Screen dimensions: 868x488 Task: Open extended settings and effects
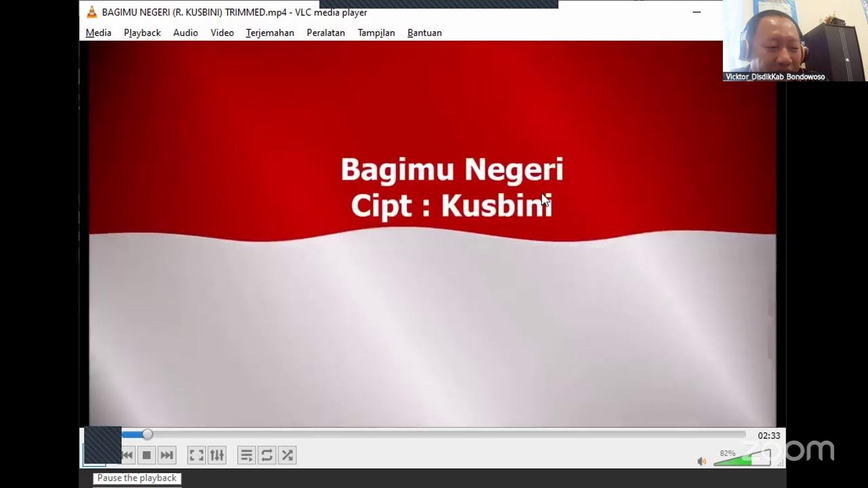[217, 455]
